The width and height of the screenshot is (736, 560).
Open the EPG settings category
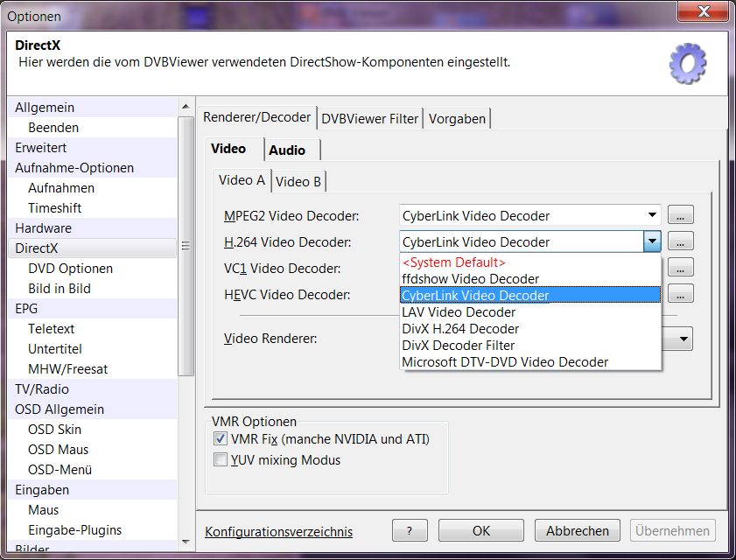click(x=93, y=309)
